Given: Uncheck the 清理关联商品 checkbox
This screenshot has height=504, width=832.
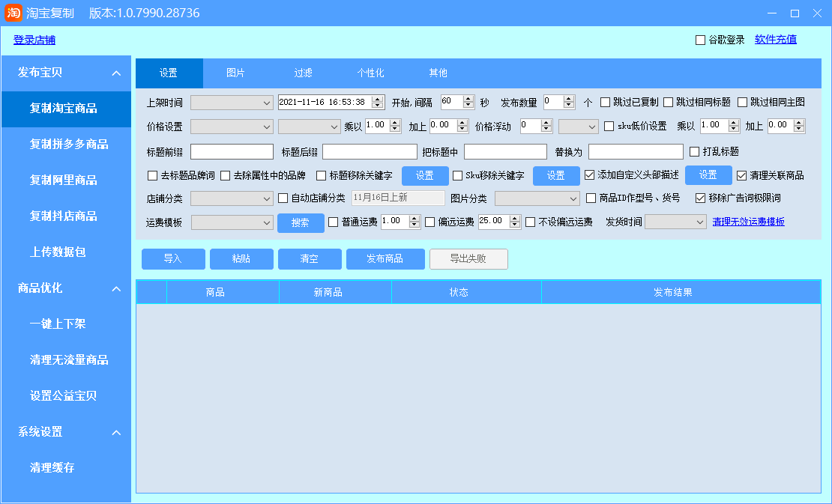Looking at the screenshot, I should point(742,175).
